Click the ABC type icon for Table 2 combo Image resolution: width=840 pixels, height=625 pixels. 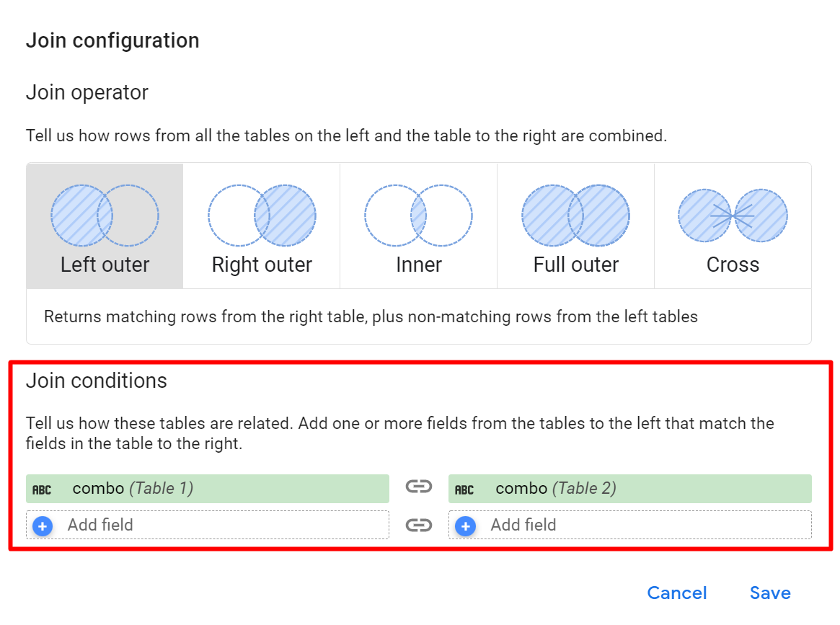point(464,489)
